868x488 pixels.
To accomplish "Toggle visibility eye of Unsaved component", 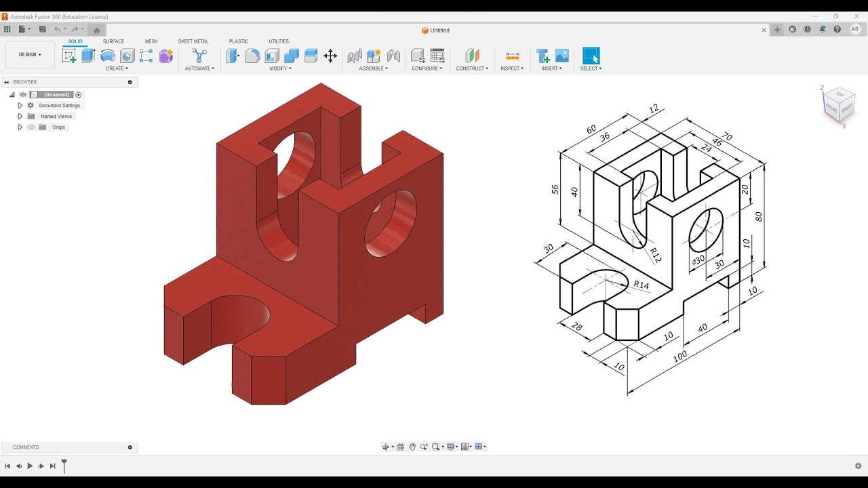I will point(23,95).
